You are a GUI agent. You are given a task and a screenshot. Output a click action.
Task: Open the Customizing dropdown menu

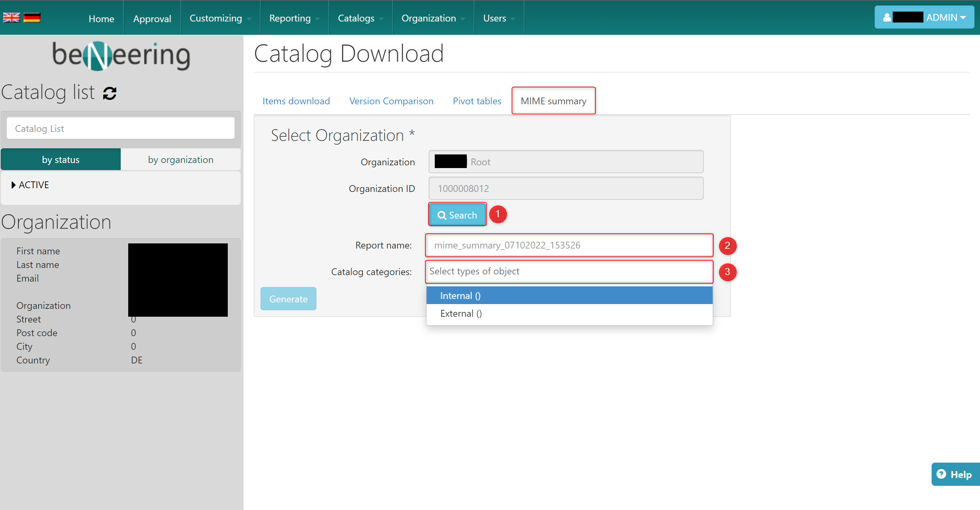tap(220, 18)
